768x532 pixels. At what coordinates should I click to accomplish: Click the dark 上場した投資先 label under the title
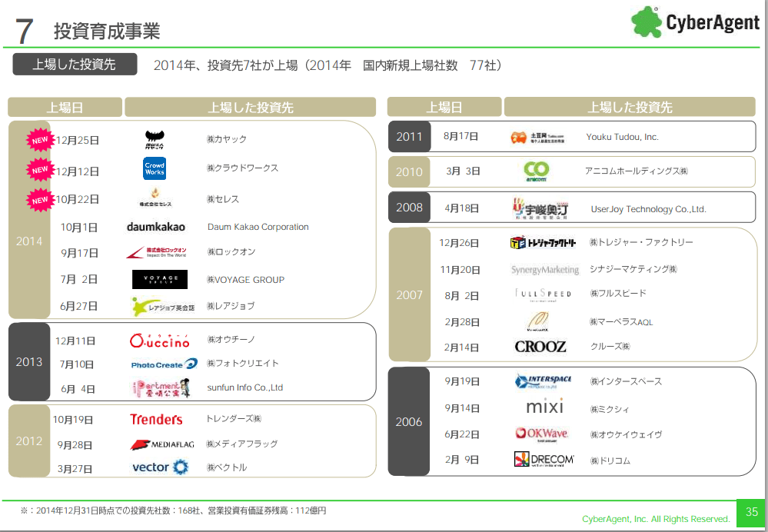point(75,65)
